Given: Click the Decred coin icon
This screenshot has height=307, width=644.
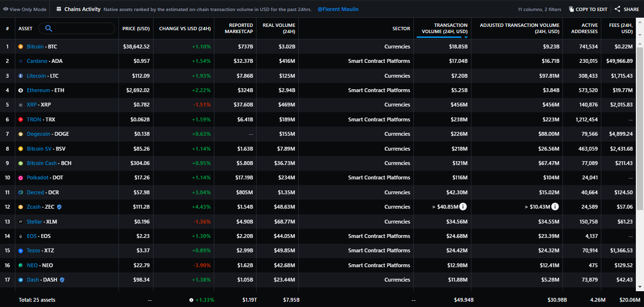Looking at the screenshot, I should (21, 192).
